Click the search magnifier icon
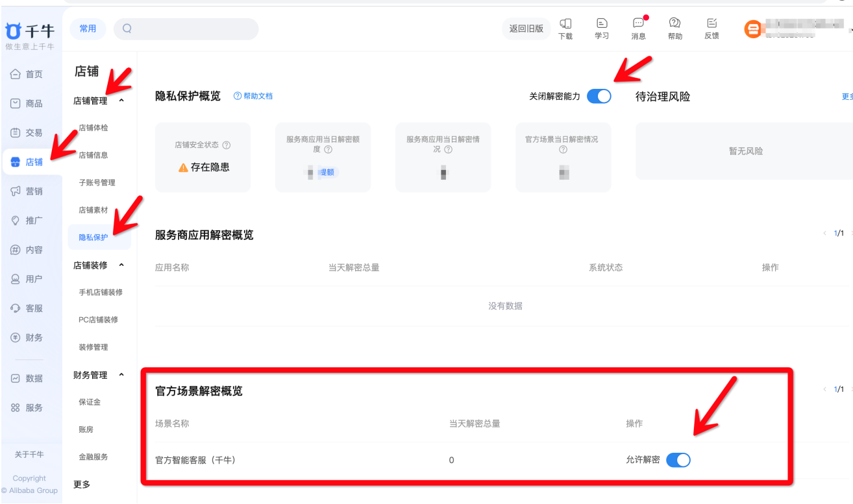Viewport: 853px width, 504px height. [127, 29]
